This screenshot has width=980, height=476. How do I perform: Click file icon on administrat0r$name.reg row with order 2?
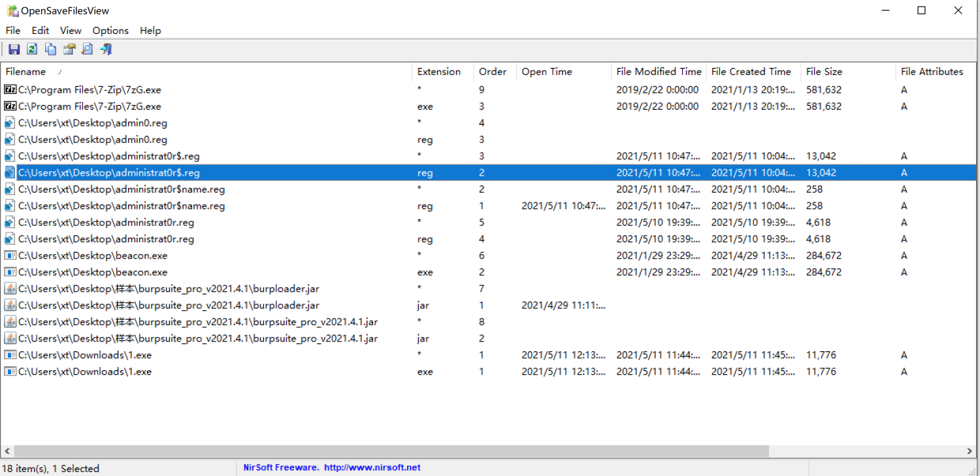10,189
